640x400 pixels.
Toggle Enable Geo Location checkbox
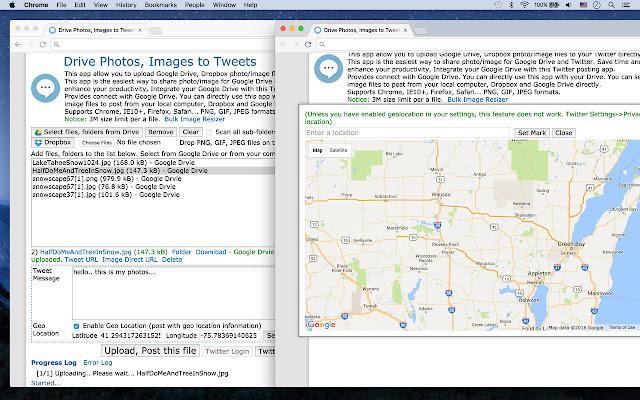click(x=76, y=326)
